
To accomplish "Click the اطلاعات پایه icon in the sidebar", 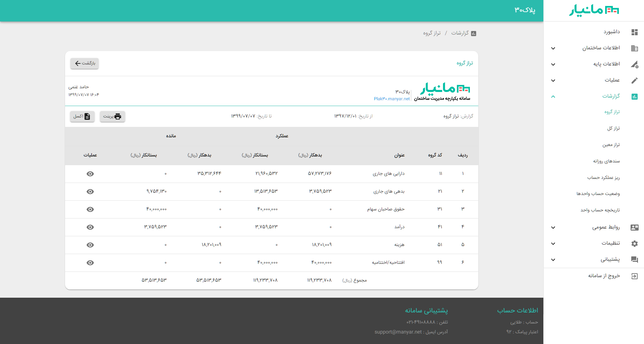I will (634, 64).
